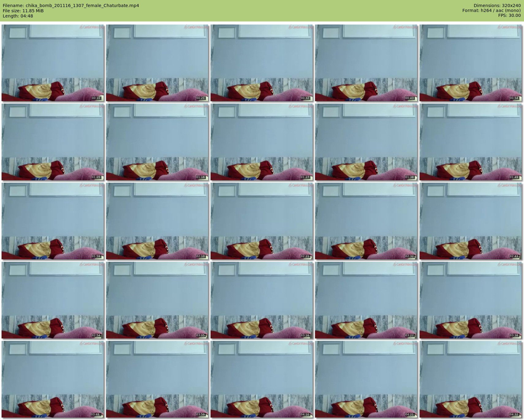Open the frame at 00:32
The height and width of the screenshot is (420, 524).
coord(262,63)
